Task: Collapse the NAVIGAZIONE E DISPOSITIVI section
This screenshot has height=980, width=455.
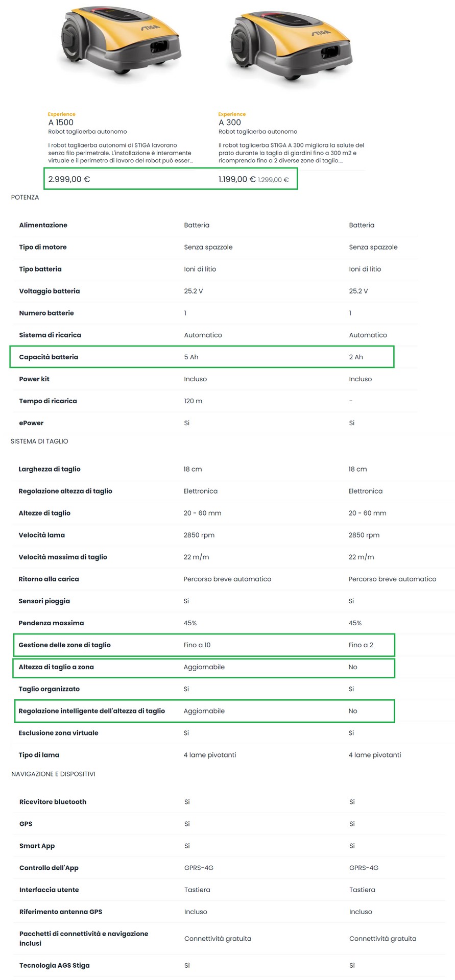Action: point(53,774)
